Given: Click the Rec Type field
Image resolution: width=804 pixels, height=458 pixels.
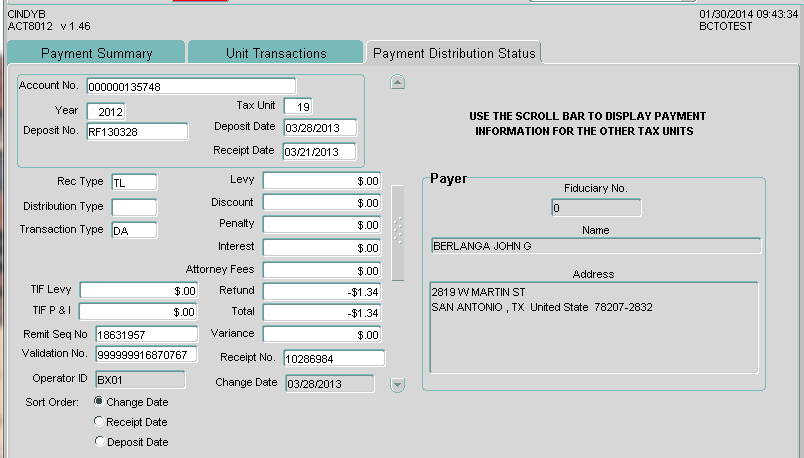Looking at the screenshot, I should point(133,182).
